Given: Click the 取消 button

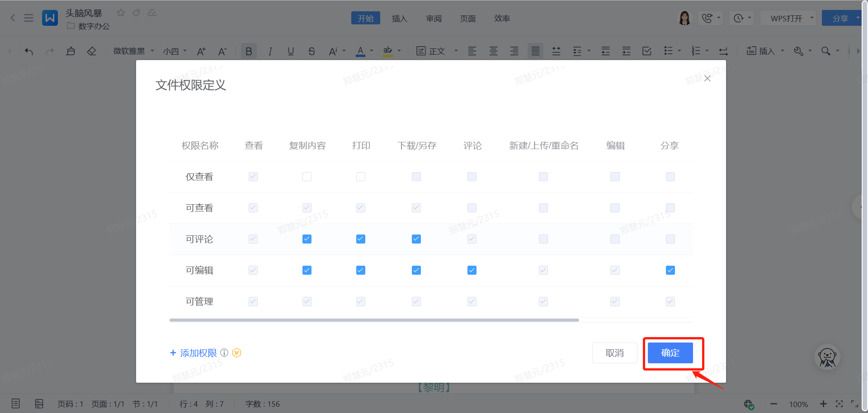Looking at the screenshot, I should 615,353.
